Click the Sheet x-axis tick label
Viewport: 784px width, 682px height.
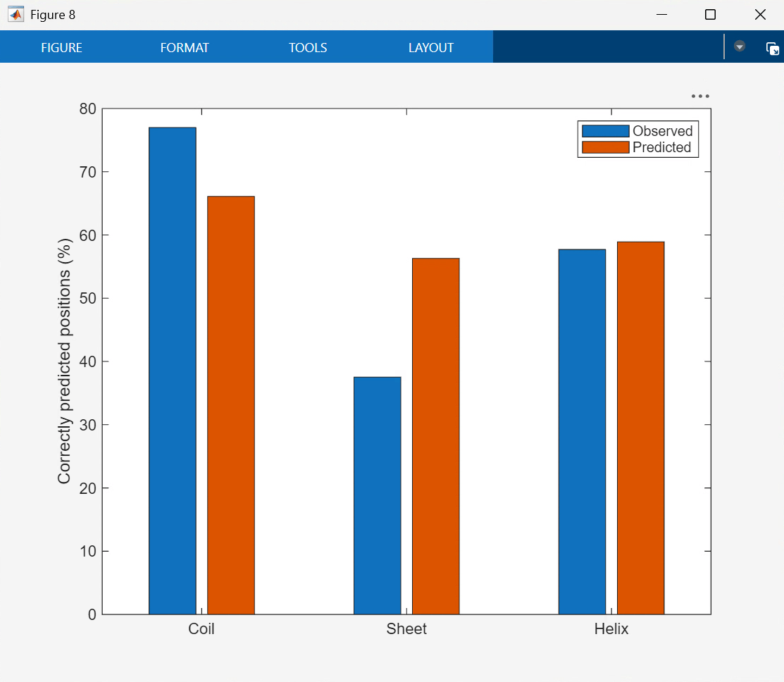pos(406,629)
